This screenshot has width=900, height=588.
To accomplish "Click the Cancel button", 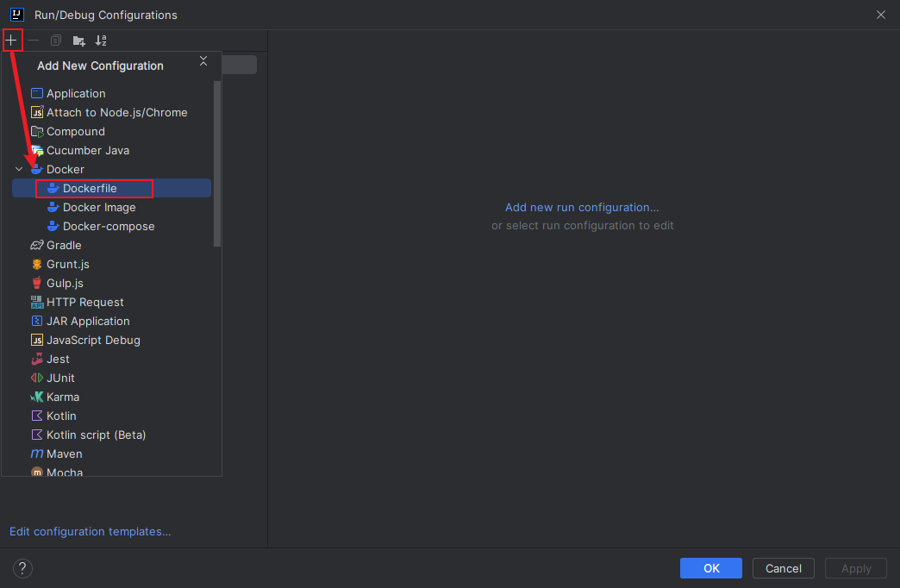I will click(783, 568).
